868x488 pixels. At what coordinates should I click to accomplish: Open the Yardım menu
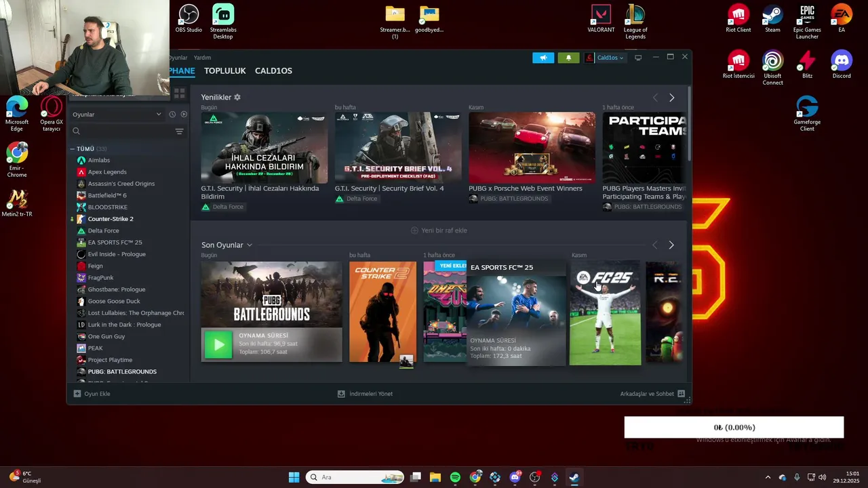[202, 58]
